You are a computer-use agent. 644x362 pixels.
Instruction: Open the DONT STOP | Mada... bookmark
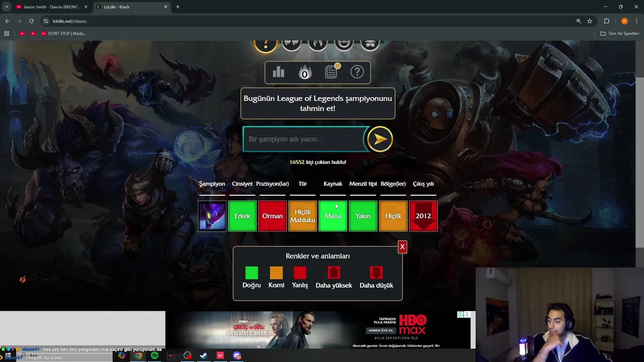(x=63, y=33)
